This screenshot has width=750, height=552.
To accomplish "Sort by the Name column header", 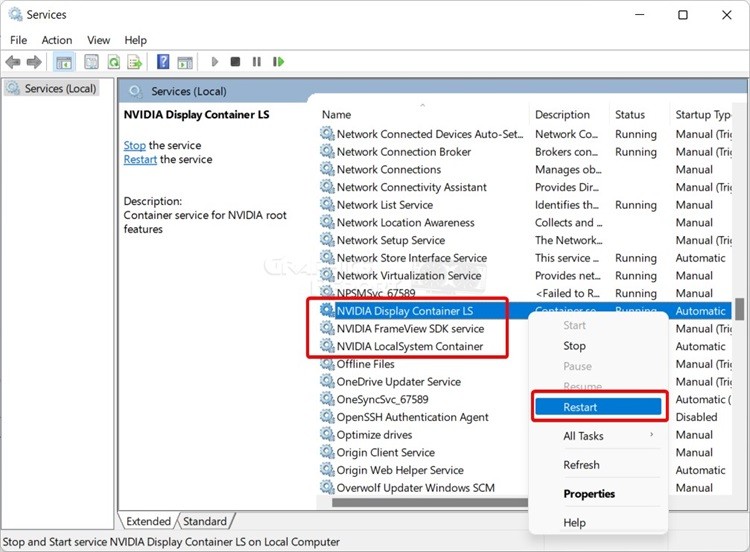I will pos(423,114).
